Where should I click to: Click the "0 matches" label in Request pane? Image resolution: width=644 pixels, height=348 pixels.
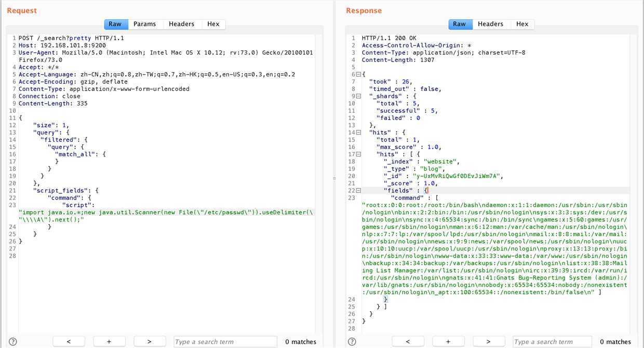click(x=301, y=342)
